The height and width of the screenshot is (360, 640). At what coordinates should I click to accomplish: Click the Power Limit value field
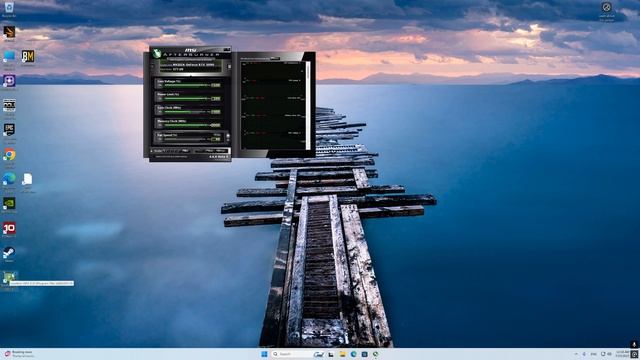click(x=216, y=98)
